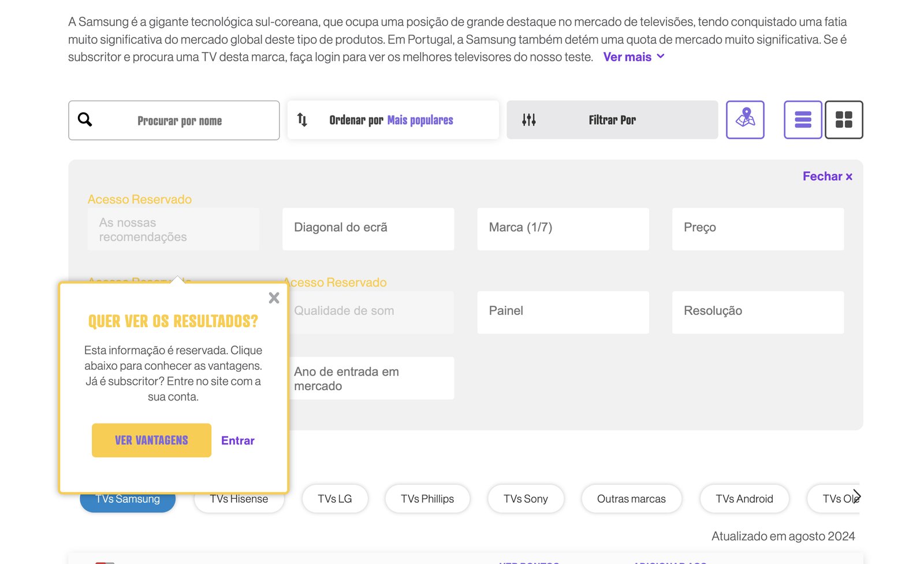Open the Resolução filter
924x564 pixels.
(x=757, y=311)
